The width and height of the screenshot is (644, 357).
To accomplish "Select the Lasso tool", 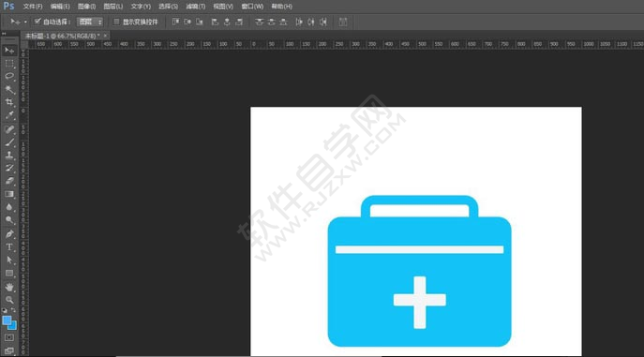I will coord(9,76).
